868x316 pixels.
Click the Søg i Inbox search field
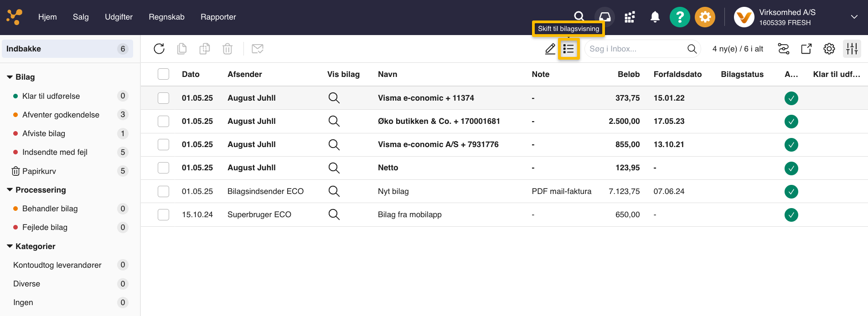(x=636, y=49)
